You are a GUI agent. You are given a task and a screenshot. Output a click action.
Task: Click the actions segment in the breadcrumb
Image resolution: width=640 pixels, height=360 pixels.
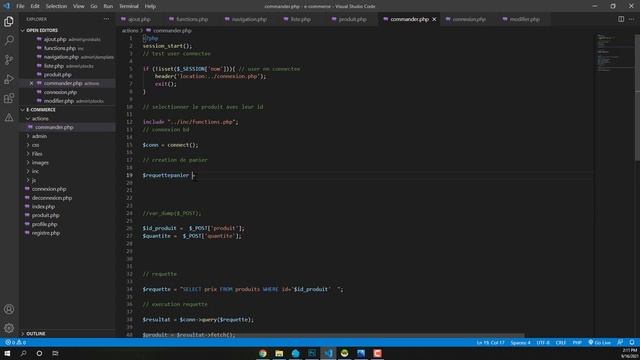pyautogui.click(x=130, y=31)
